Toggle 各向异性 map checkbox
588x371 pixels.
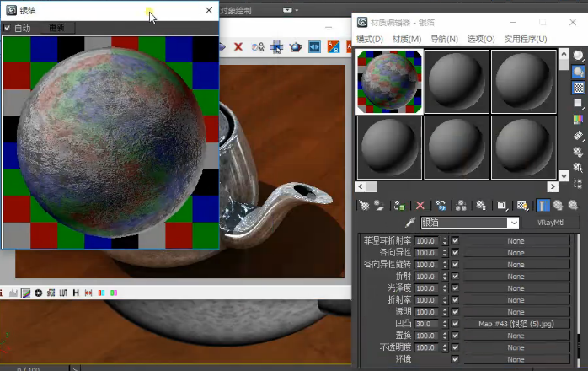click(x=455, y=252)
